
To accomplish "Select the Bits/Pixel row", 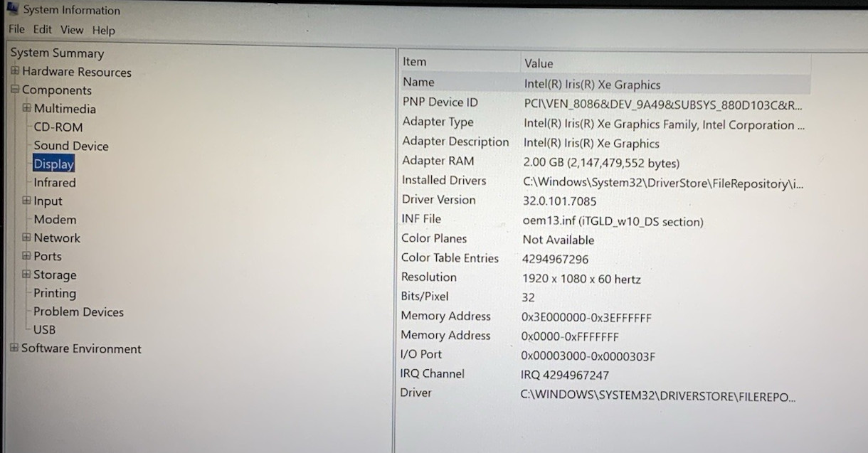I will click(x=605, y=297).
